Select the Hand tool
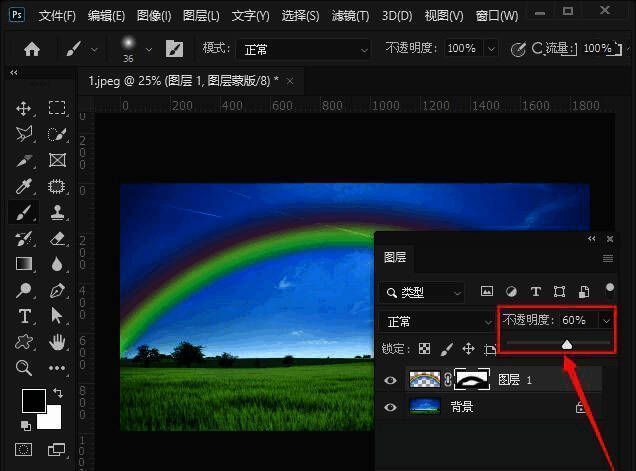 (x=57, y=342)
